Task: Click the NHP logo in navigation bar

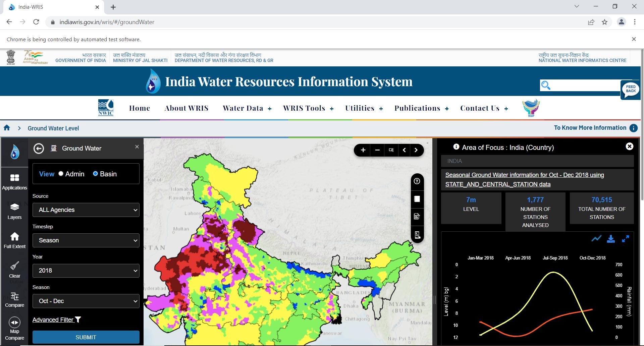Action: click(531, 108)
